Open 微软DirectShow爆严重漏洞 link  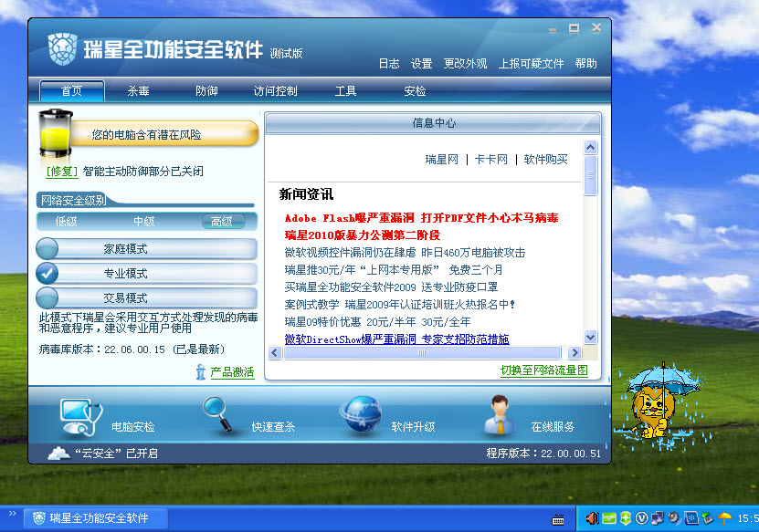pyautogui.click(x=397, y=339)
